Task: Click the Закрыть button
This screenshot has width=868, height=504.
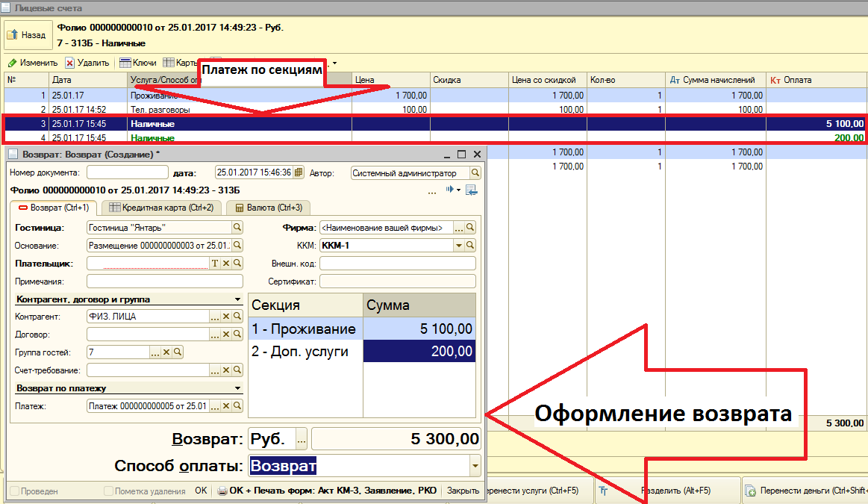Action: tap(463, 491)
